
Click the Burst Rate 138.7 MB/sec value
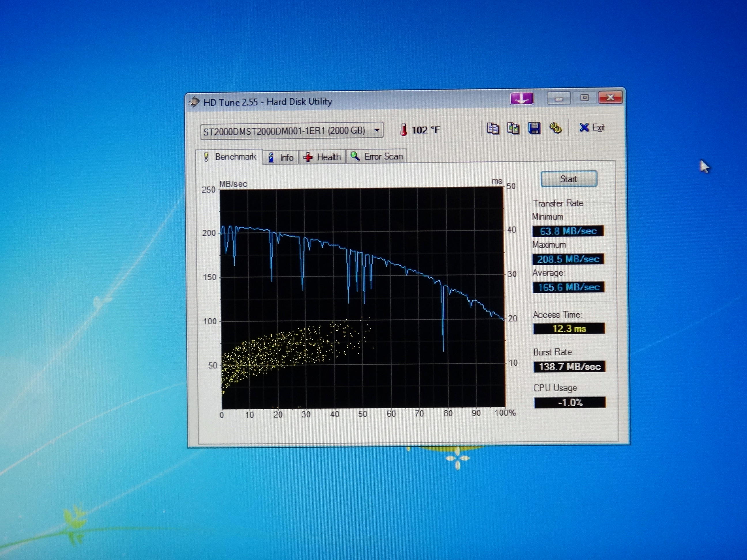point(569,367)
